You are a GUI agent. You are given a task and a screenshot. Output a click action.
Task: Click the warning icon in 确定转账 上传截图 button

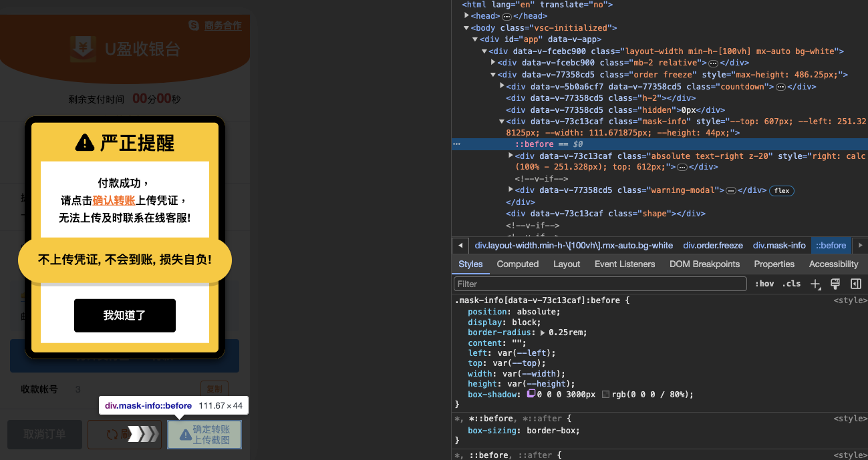[x=185, y=435]
